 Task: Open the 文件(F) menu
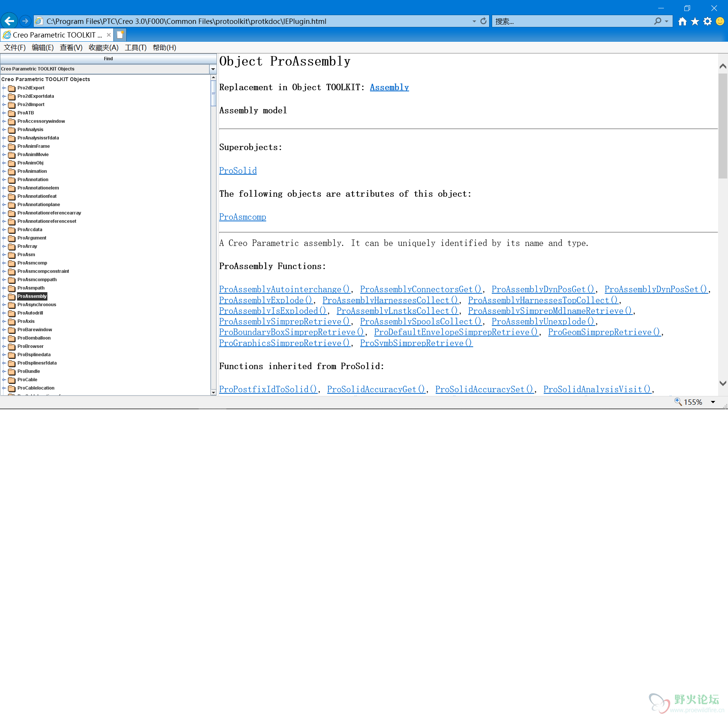point(15,47)
